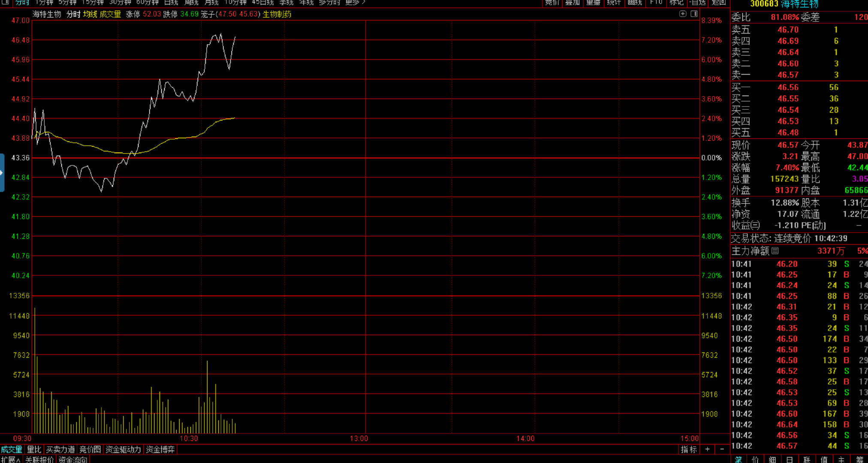868x463 pixels.
Task: Click the upload arrow icon above chart
Action: pos(683,14)
